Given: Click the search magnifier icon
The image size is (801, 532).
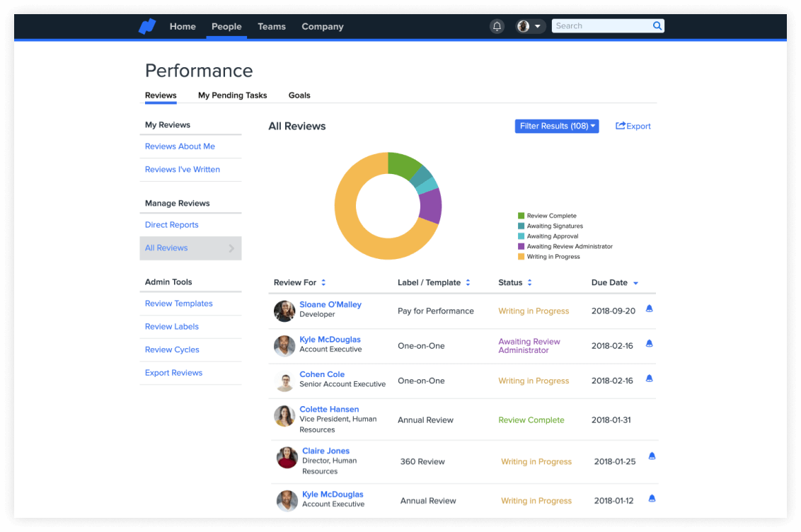Looking at the screenshot, I should click(657, 26).
